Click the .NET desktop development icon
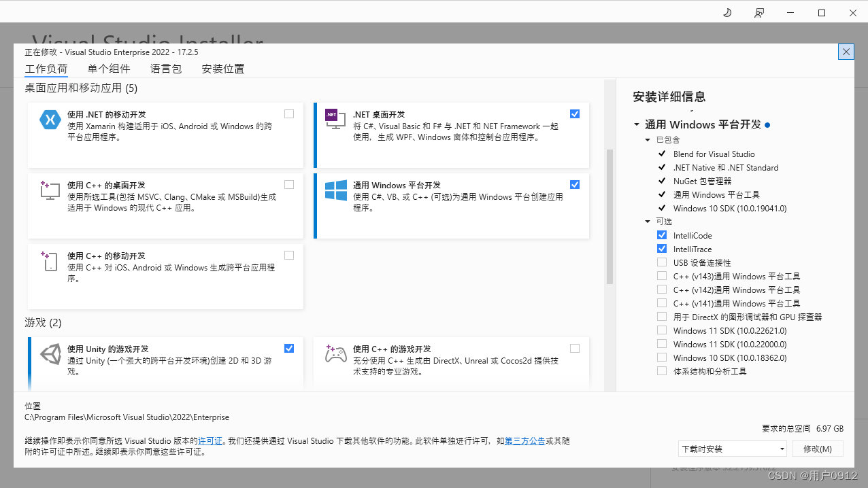This screenshot has width=868, height=488. [336, 120]
